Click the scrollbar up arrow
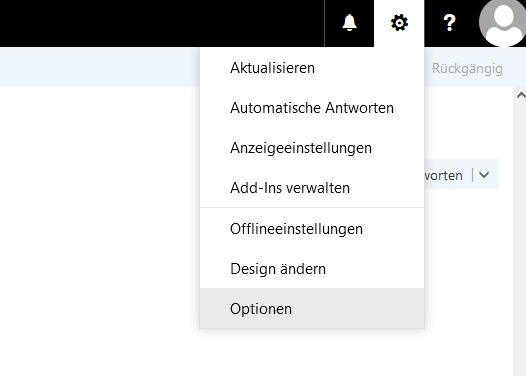 pyautogui.click(x=521, y=95)
